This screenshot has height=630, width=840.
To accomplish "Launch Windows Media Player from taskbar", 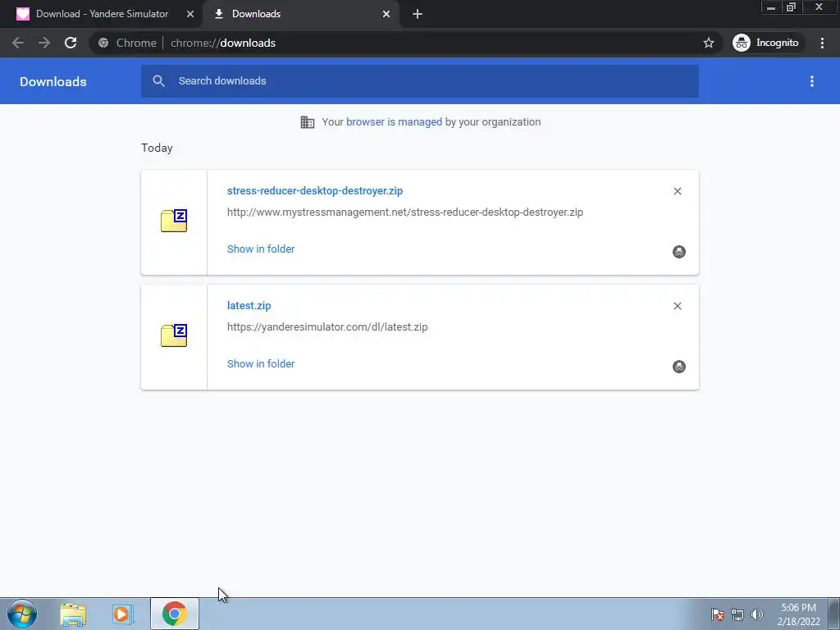I will pos(123,614).
